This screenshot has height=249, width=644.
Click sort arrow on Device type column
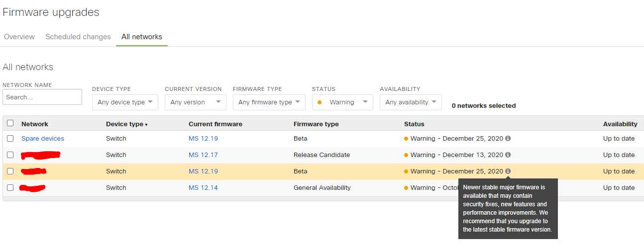tap(146, 125)
